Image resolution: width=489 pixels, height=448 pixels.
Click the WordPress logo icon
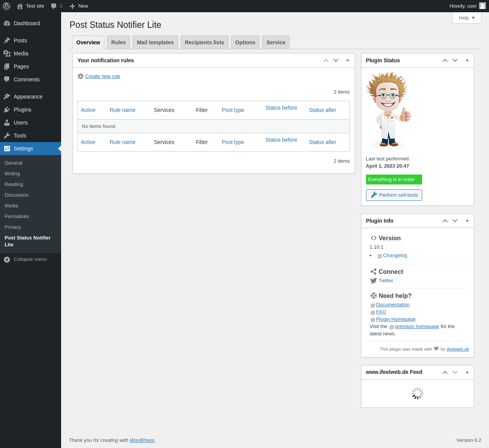point(6,6)
